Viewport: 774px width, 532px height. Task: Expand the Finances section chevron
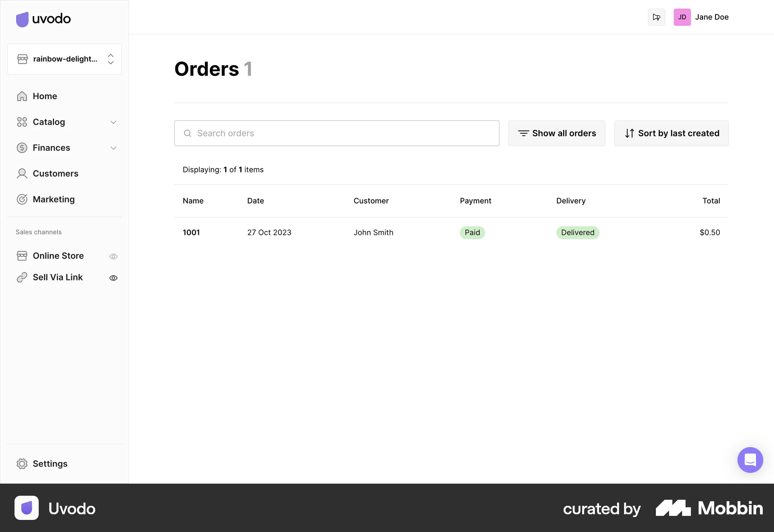[113, 148]
